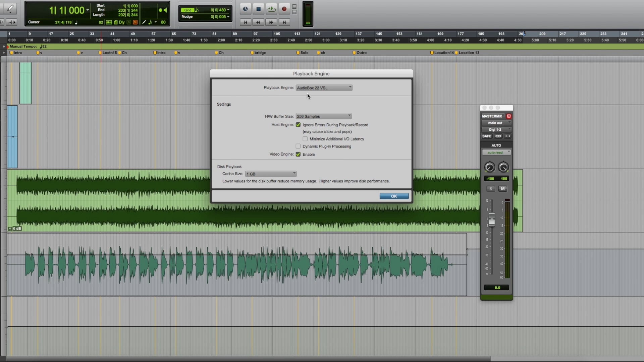Enable Minimize Additional I/O Latency
Viewport: 644px width, 362px height.
tap(305, 138)
